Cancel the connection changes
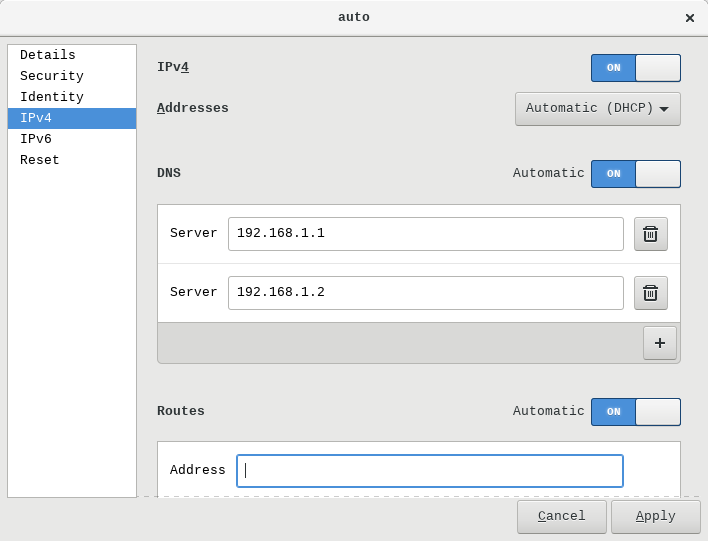 (x=562, y=517)
